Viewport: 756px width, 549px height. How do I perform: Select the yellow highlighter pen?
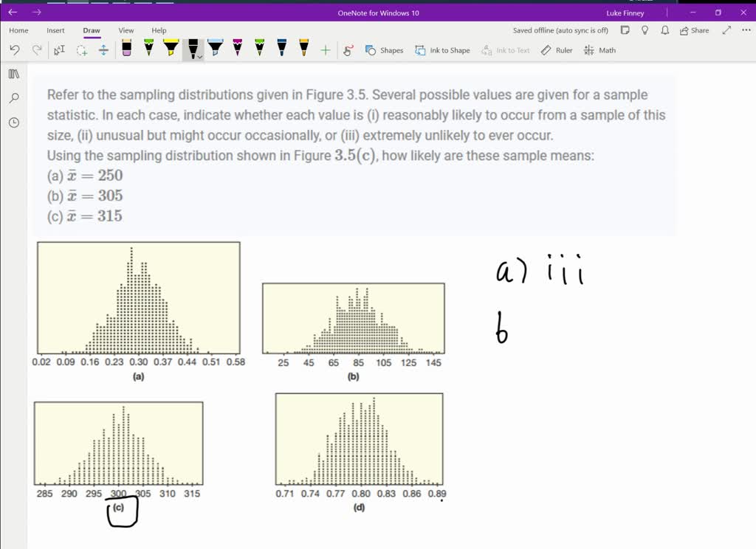coord(169,49)
